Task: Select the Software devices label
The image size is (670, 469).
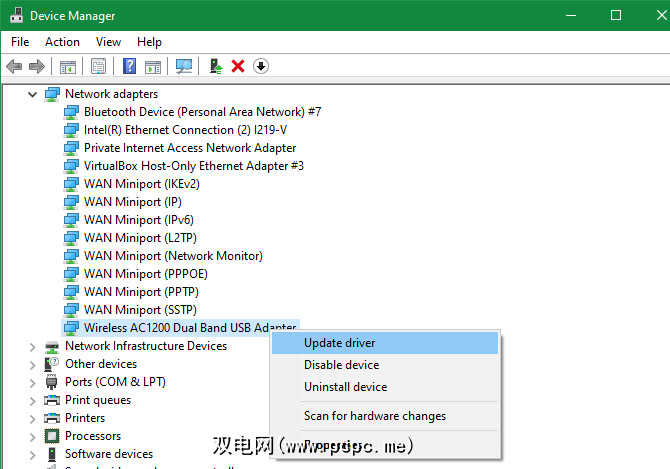Action: [x=109, y=454]
